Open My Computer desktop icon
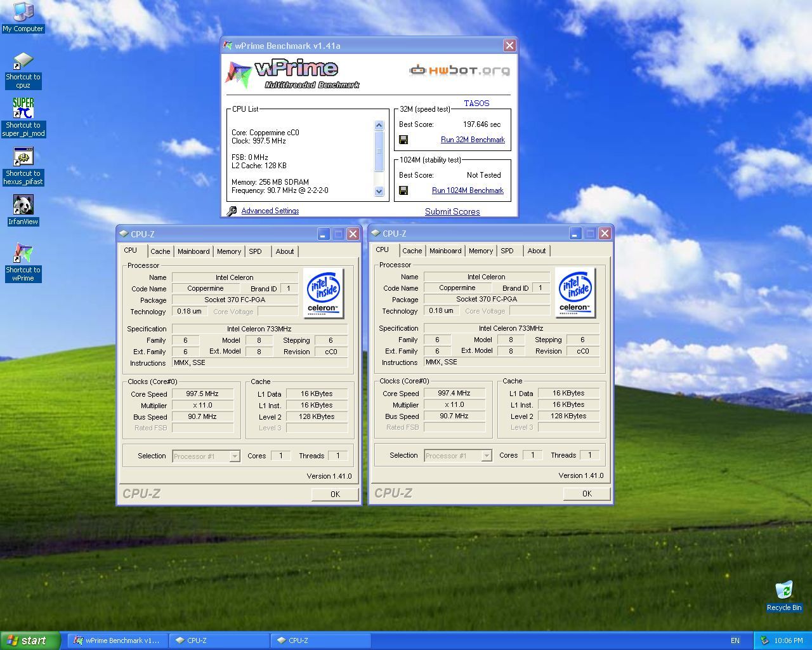Viewport: 812px width, 650px height. point(23,17)
